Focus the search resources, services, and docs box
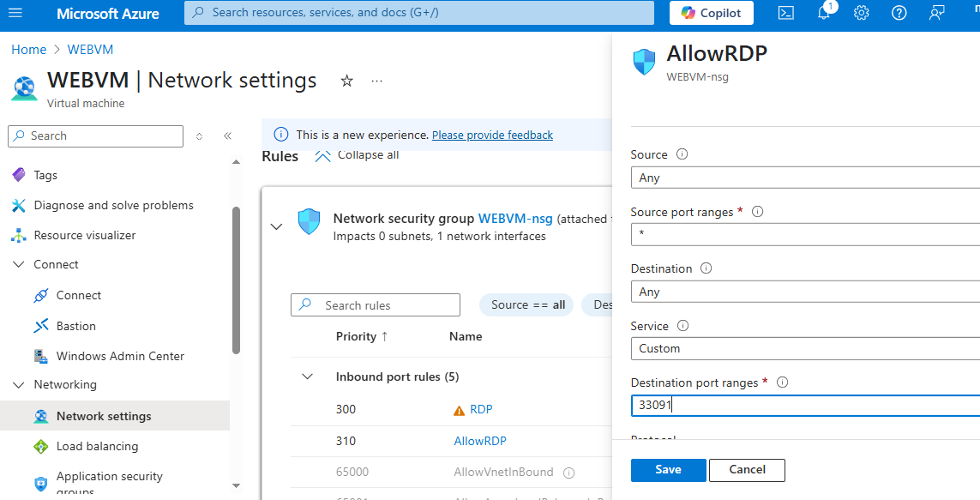 418,13
